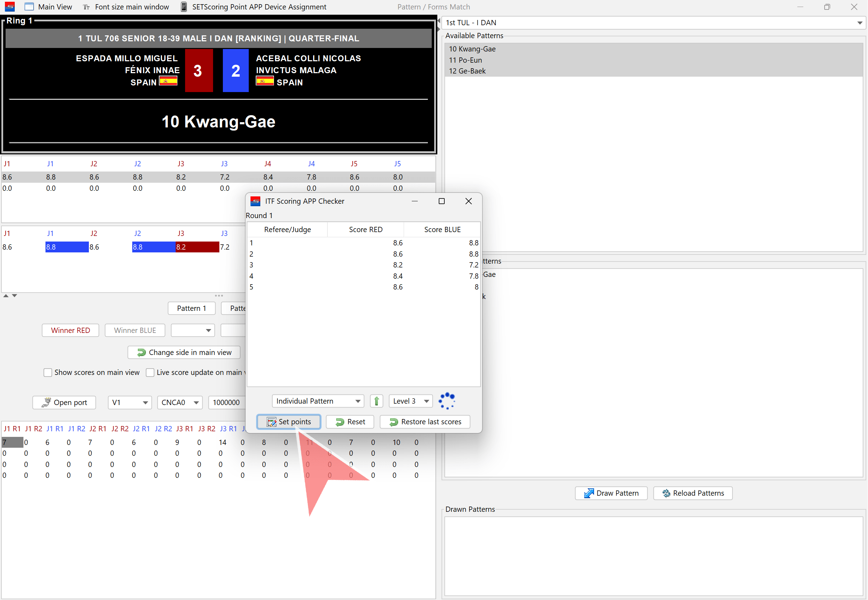Viewport: 868px width, 600px height.
Task: Click the Reload Patterns button
Action: (x=693, y=493)
